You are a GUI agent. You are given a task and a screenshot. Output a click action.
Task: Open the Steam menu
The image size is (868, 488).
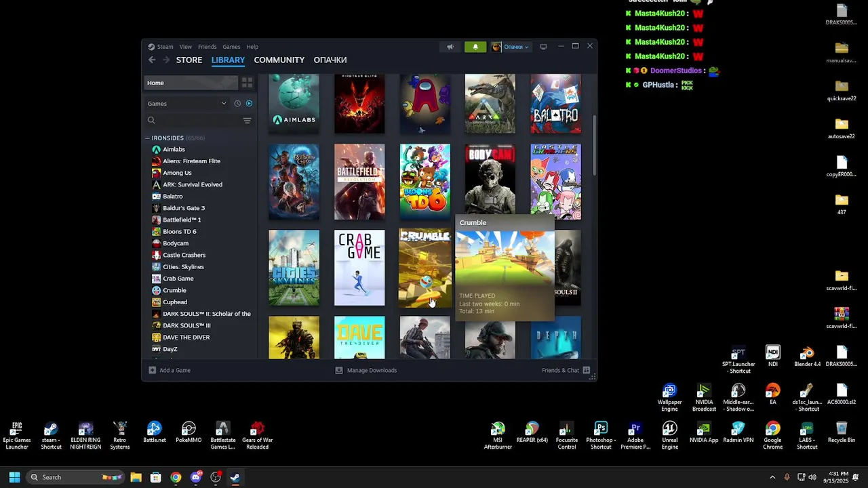[165, 47]
